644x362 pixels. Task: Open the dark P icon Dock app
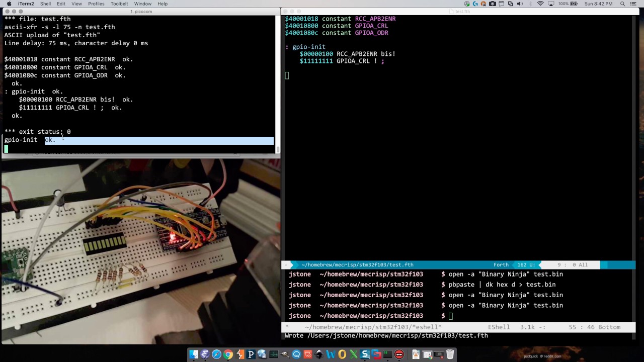[x=251, y=354]
